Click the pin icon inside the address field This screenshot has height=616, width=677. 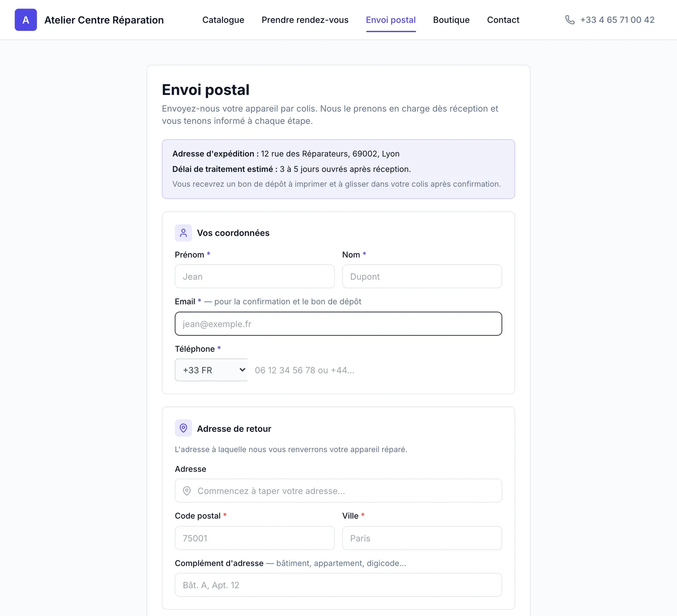click(x=187, y=491)
